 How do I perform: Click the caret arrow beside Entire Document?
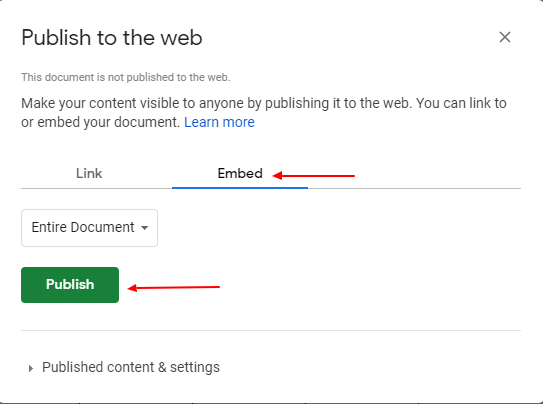tap(145, 228)
